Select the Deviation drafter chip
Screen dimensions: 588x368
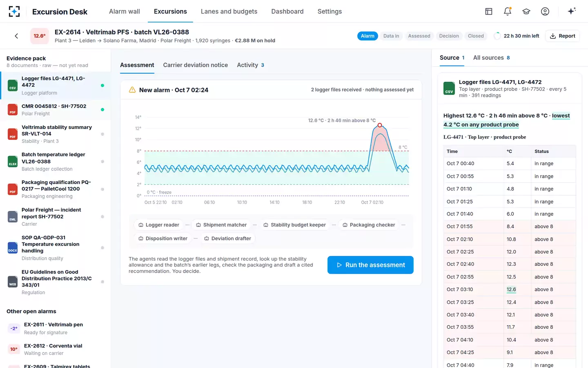pos(227,238)
